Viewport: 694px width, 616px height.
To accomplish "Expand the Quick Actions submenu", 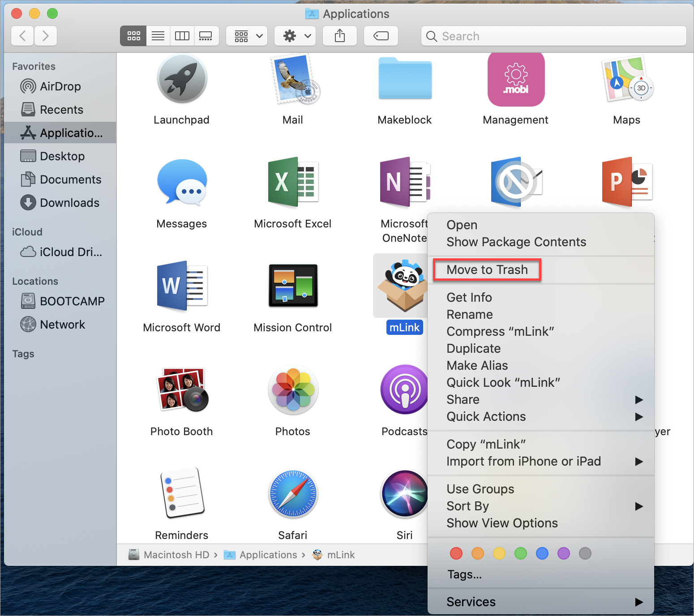I will pos(541,416).
